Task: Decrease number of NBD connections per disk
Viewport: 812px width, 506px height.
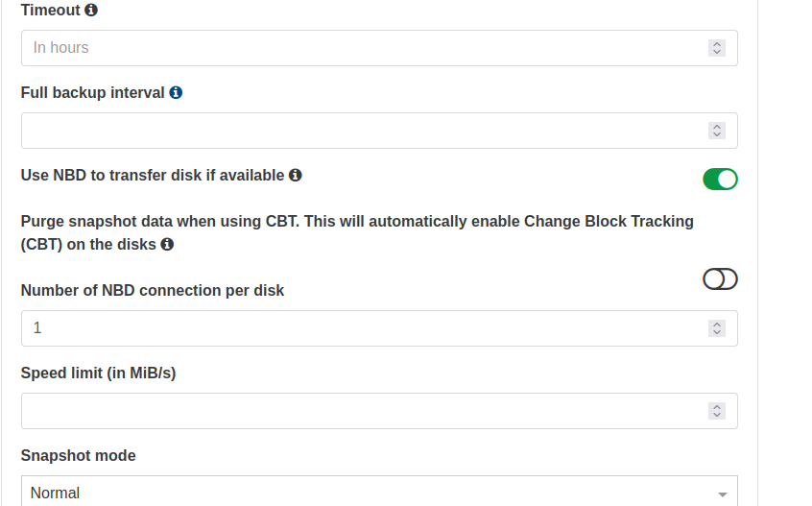Action: [717, 332]
